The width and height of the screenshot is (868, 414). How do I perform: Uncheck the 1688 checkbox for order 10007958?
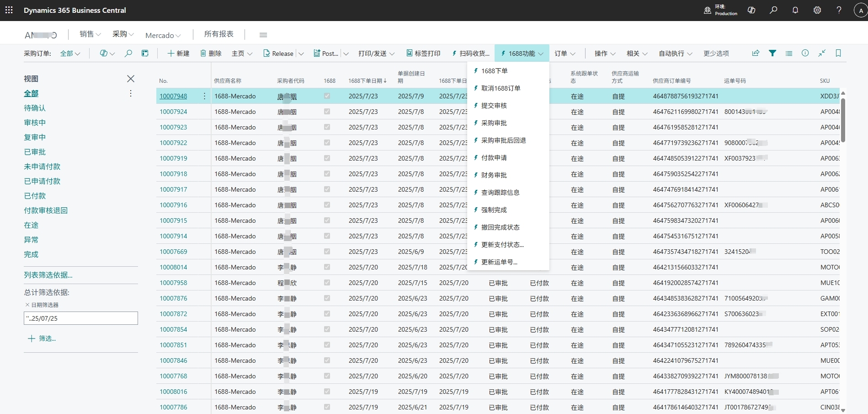(326, 283)
